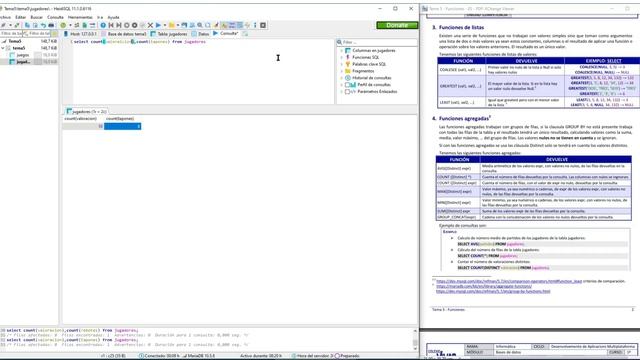Click the Paste icon in HeidiSQL toolbar
640x360 pixels.
(x=35, y=25)
